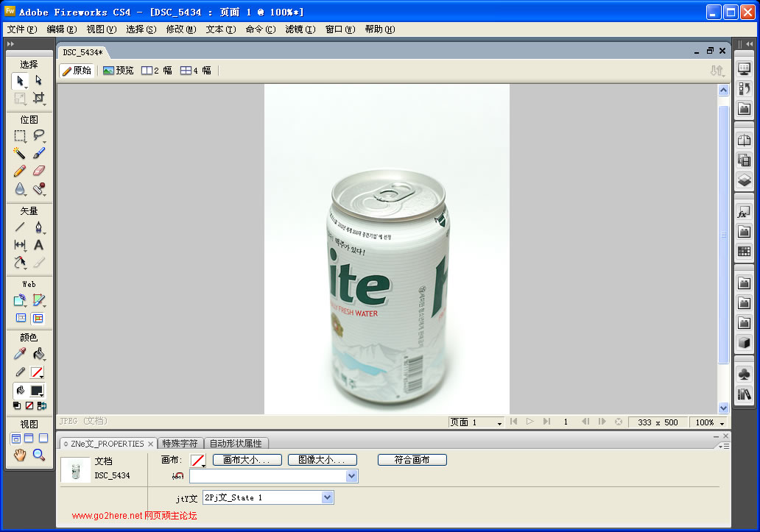Switch to the 2 幅 view

pyautogui.click(x=157, y=71)
